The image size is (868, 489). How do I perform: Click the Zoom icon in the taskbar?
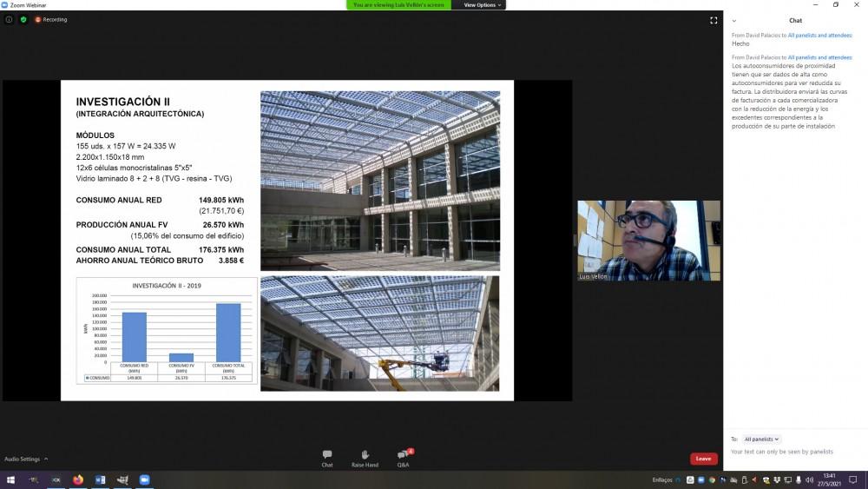click(145, 479)
